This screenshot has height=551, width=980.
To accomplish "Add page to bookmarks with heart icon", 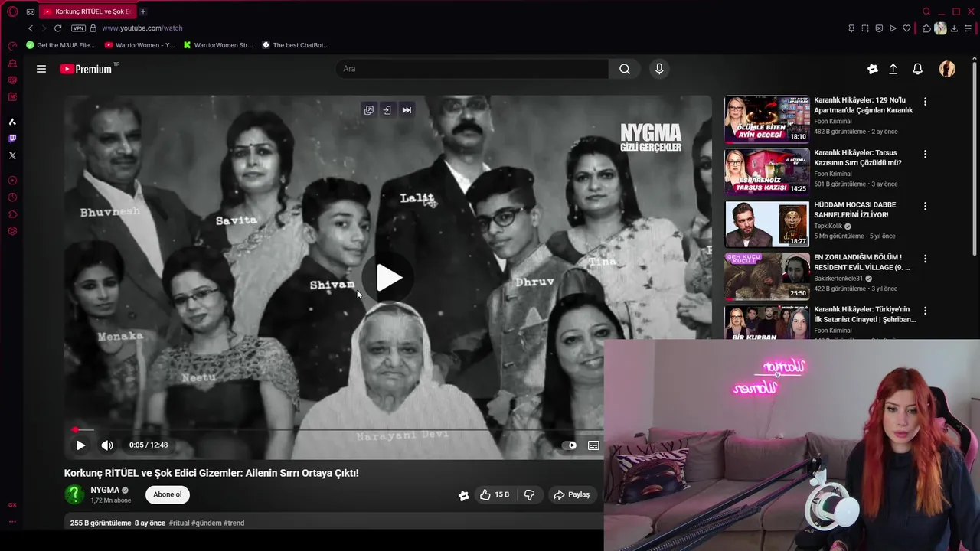I will pyautogui.click(x=906, y=28).
